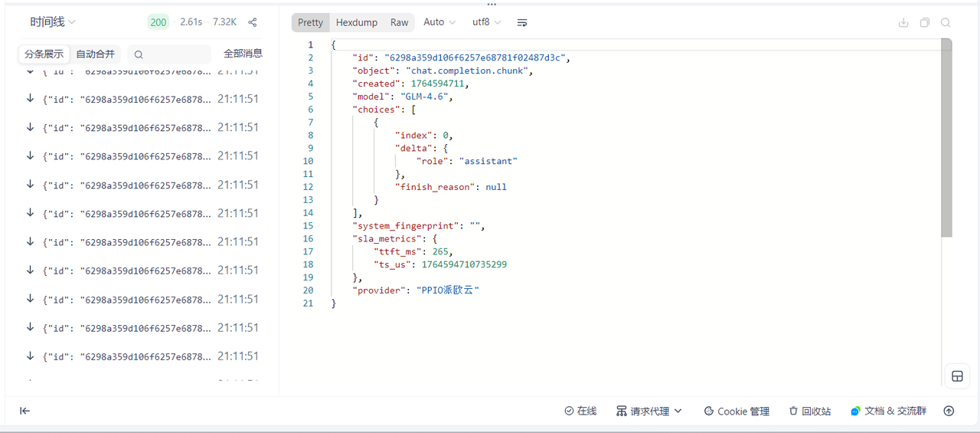Image resolution: width=980 pixels, height=433 pixels.
Task: Click the finish_reason value null
Action: [496, 186]
